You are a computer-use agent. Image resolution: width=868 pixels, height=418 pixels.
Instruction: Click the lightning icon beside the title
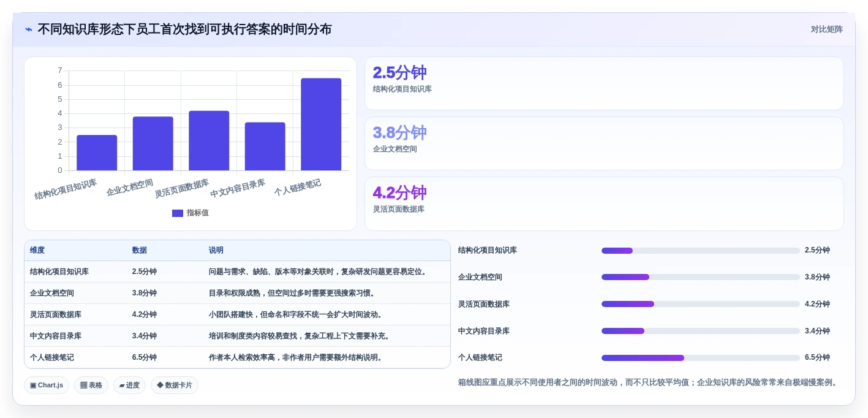click(29, 29)
